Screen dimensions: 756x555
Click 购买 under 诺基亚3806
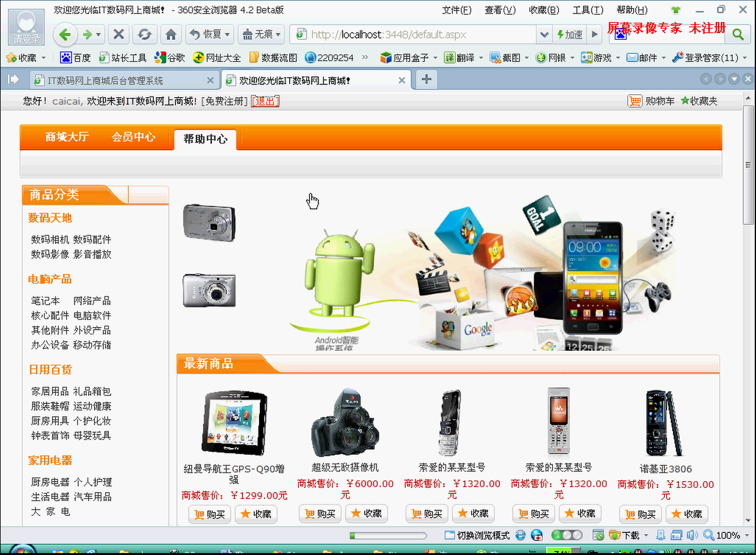(x=640, y=514)
